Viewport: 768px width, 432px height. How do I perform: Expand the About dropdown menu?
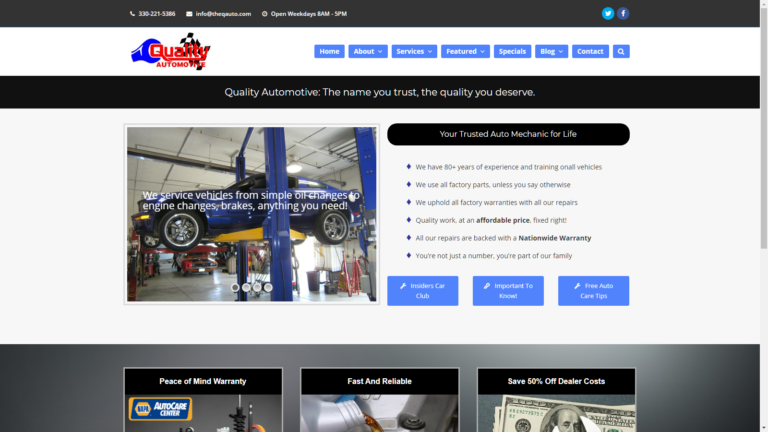[x=367, y=51]
